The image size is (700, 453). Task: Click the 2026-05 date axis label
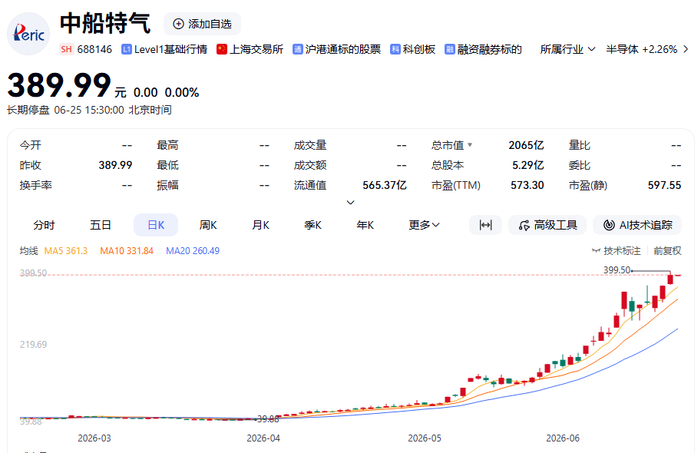[425, 438]
